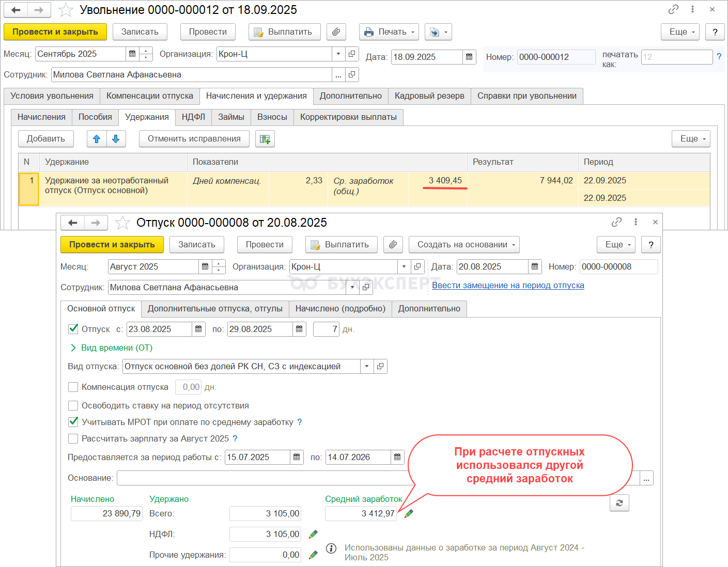
Task: Click the paperclip attachments icon in Увольнение toolbar
Action: click(x=336, y=32)
